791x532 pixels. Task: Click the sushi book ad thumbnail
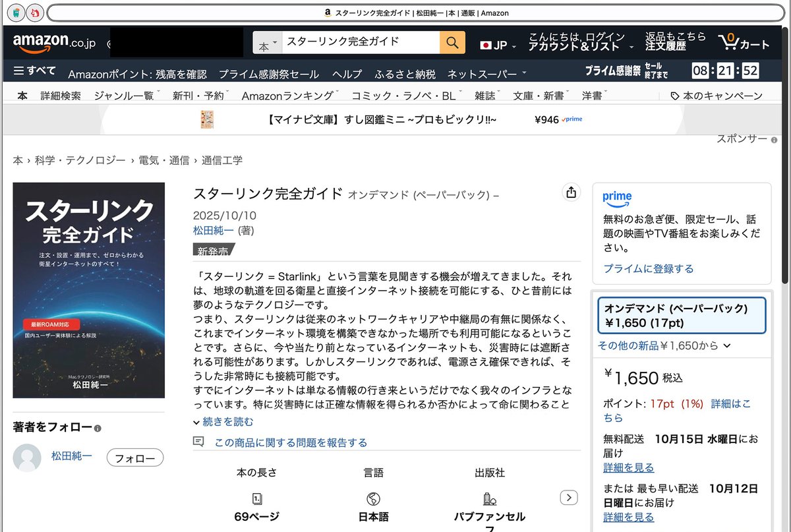pos(207,119)
